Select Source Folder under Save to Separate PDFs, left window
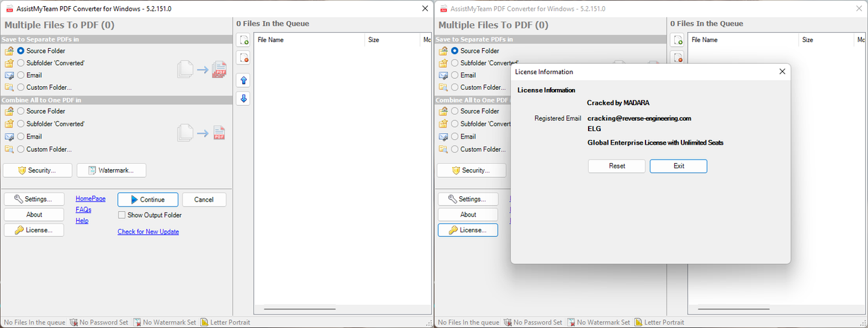 (21, 51)
